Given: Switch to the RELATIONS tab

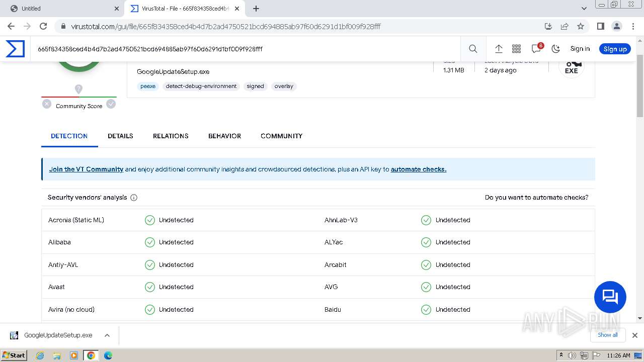Looking at the screenshot, I should pos(171,136).
